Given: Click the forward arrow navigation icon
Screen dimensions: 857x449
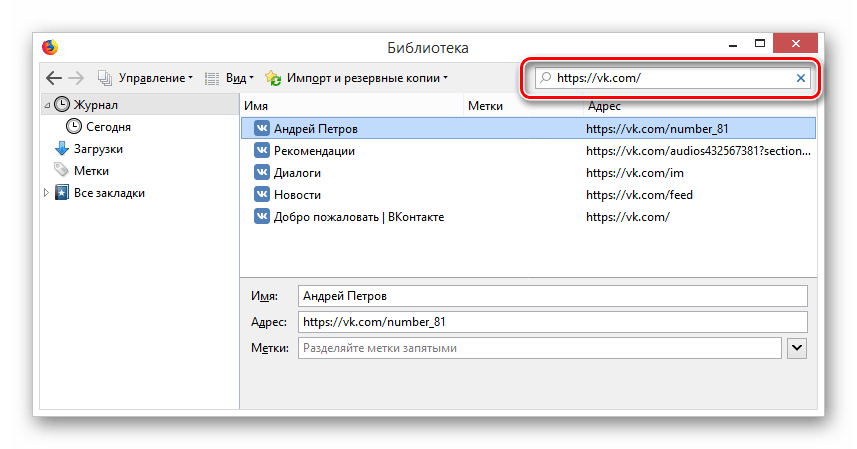Looking at the screenshot, I should click(76, 78).
